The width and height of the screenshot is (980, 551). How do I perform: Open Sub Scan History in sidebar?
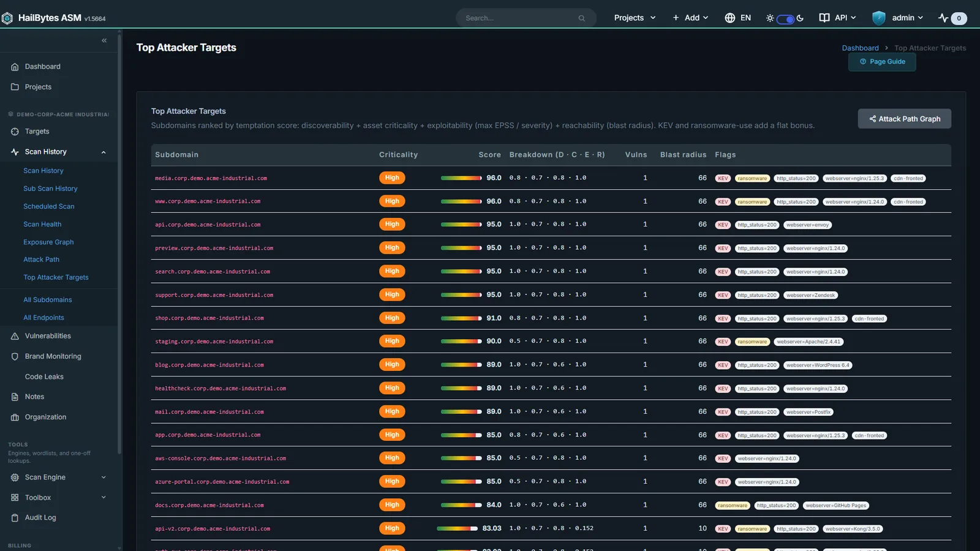(50, 189)
